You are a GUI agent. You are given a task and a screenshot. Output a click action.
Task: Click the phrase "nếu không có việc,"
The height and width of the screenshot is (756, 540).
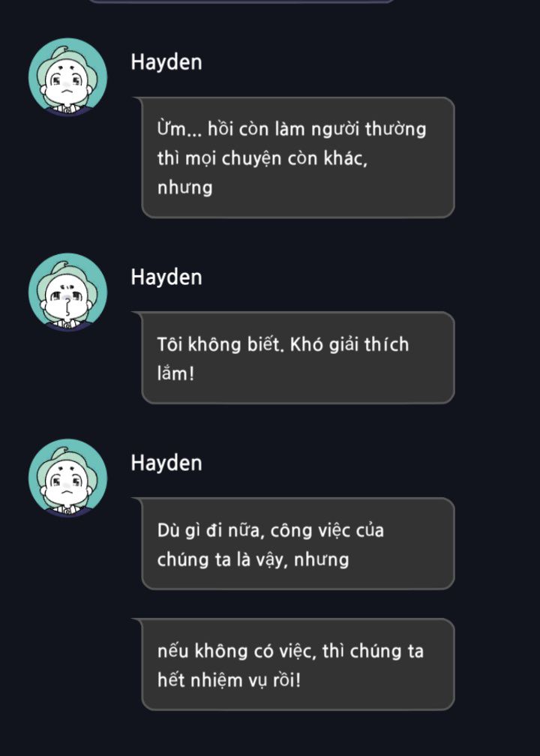[237, 651]
